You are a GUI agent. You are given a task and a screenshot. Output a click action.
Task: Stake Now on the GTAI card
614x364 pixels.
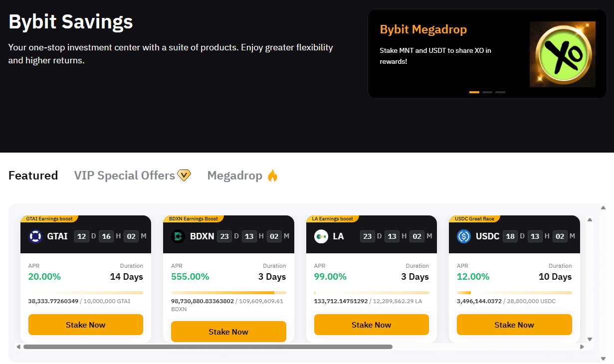(x=85, y=325)
